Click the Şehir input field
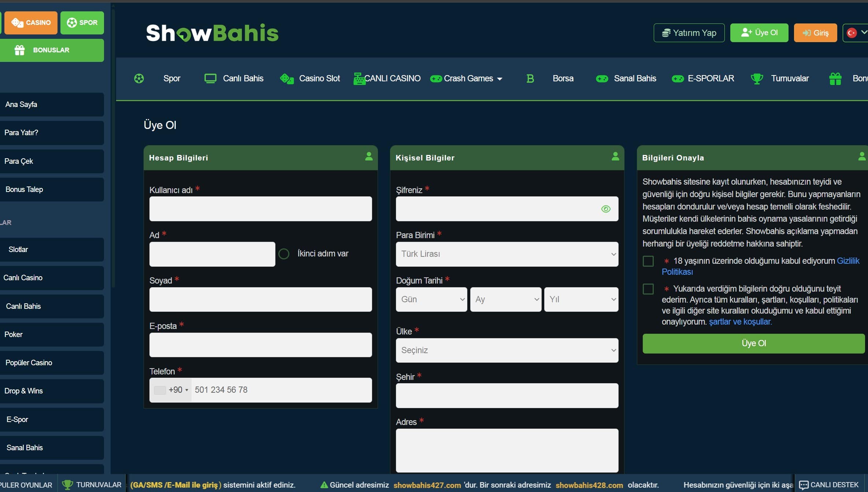868x492 pixels. click(x=507, y=396)
